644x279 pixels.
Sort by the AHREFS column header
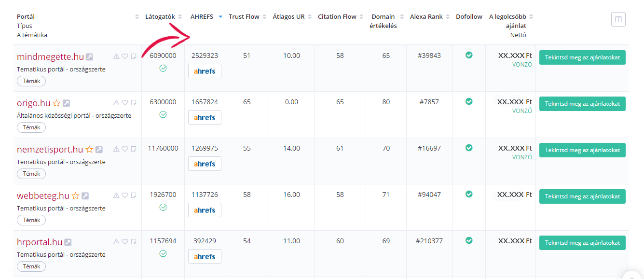[220, 17]
